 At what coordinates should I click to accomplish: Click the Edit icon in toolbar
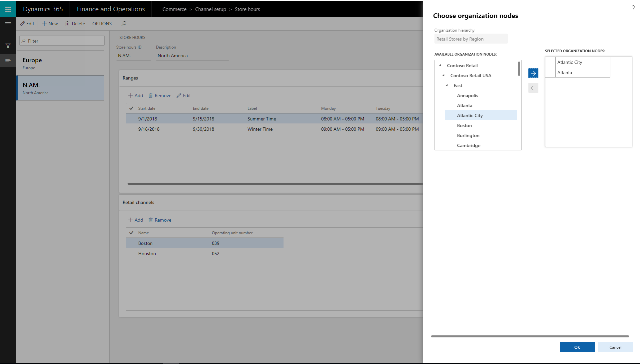tap(27, 23)
